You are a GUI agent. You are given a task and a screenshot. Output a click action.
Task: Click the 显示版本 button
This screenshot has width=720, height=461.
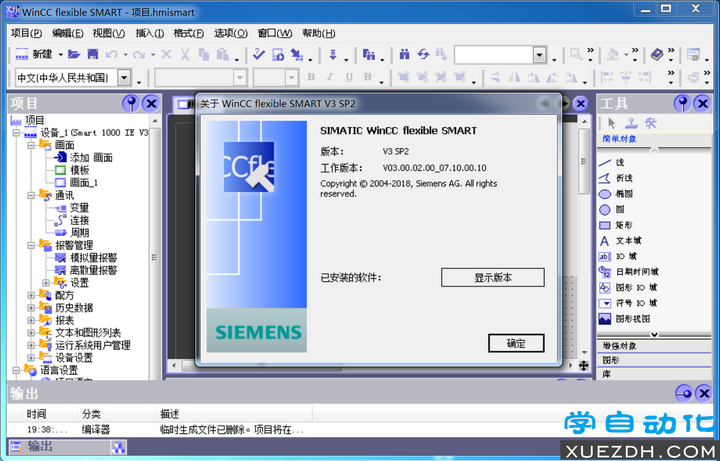pyautogui.click(x=493, y=278)
